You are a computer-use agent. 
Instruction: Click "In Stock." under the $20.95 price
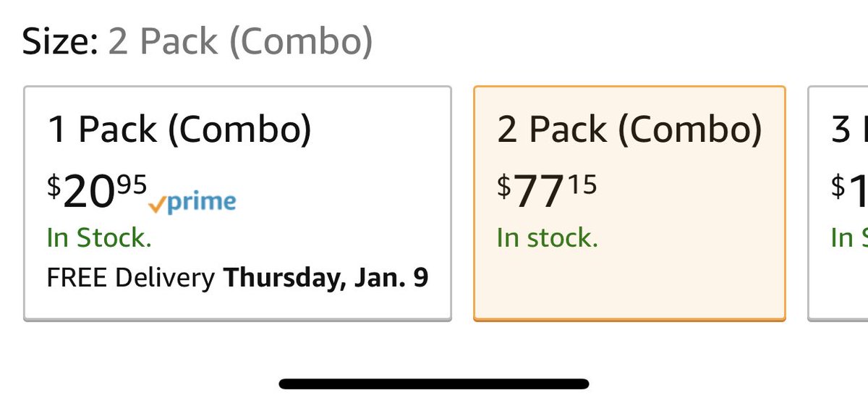99,237
